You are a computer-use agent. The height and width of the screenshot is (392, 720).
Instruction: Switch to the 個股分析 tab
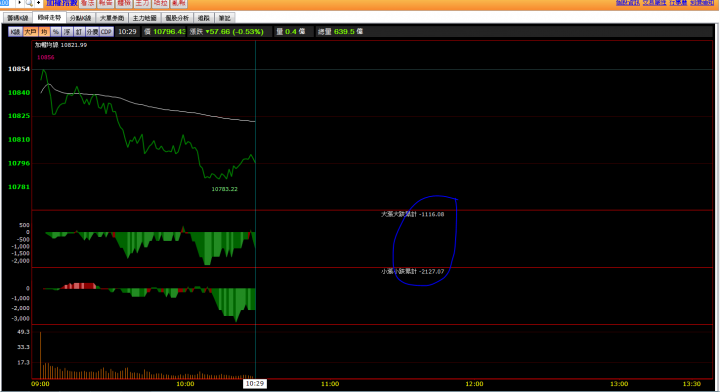pyautogui.click(x=177, y=18)
